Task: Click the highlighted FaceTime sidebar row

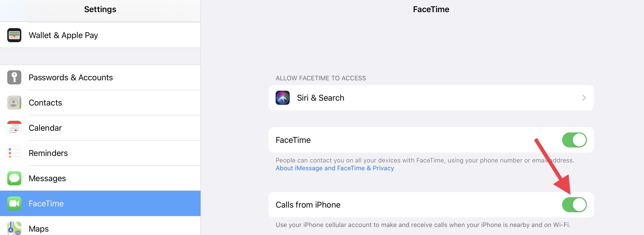Action: (x=100, y=203)
